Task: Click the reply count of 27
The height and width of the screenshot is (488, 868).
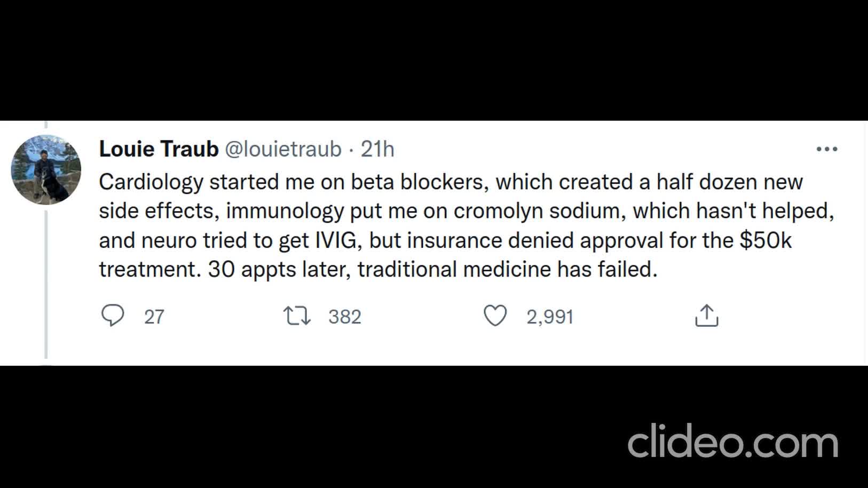Action: pos(154,317)
